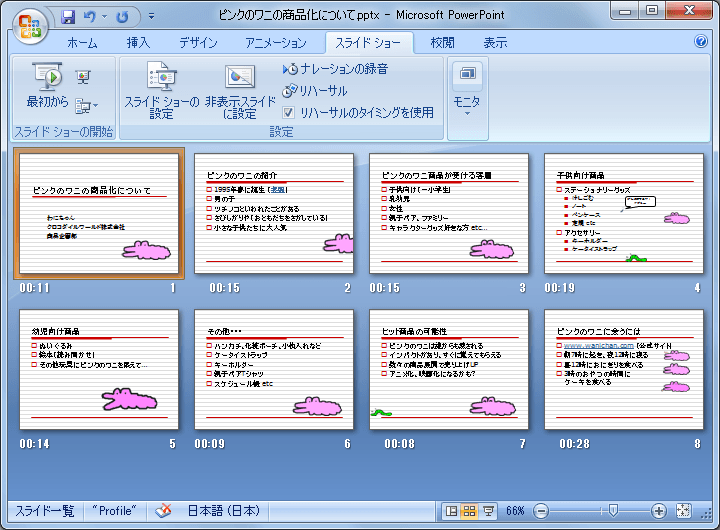Image resolution: width=720 pixels, height=530 pixels.
Task: Switch to Slide Sorter view icon
Action: [469, 511]
